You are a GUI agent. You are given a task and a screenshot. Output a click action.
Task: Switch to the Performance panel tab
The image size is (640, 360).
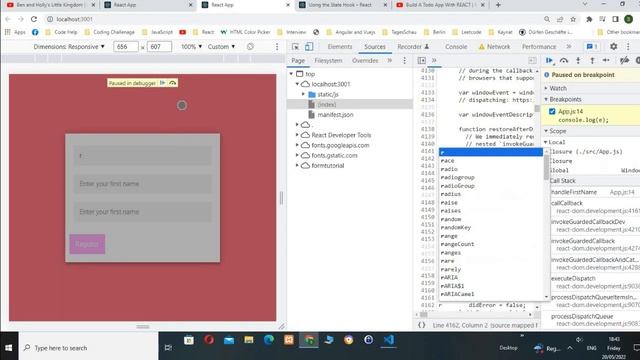click(539, 47)
